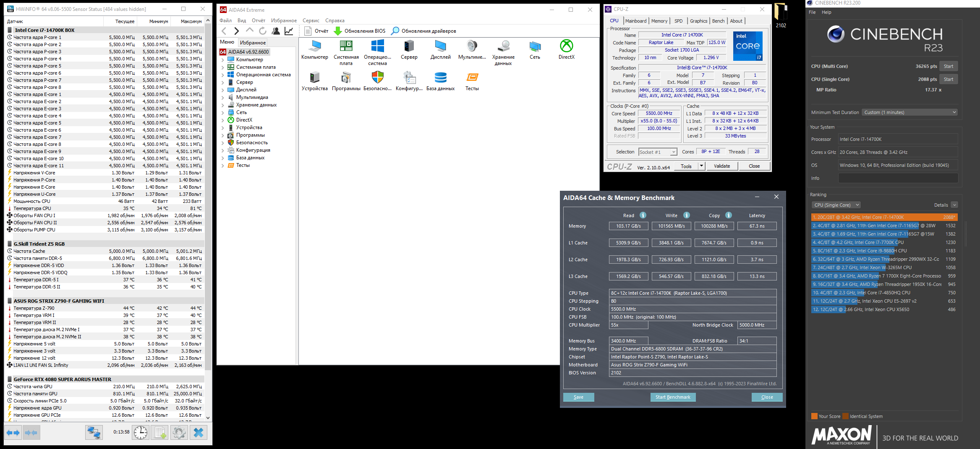This screenshot has height=449, width=980.
Task: Start the Cinebench CPU (Multi Core) test
Action: (949, 66)
